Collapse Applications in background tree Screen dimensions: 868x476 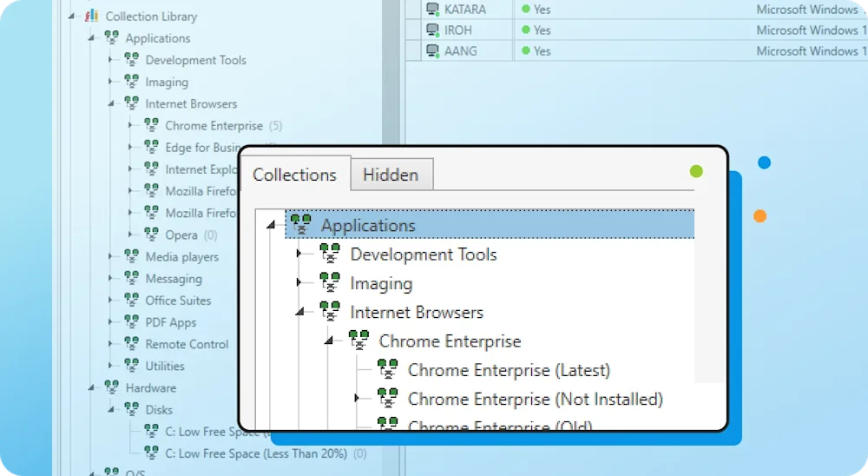(91, 38)
